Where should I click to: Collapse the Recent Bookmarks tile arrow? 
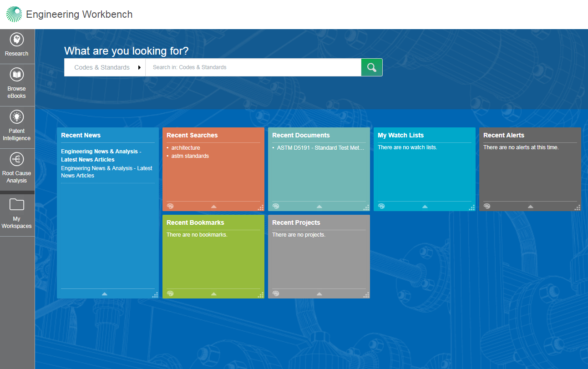[x=214, y=294]
